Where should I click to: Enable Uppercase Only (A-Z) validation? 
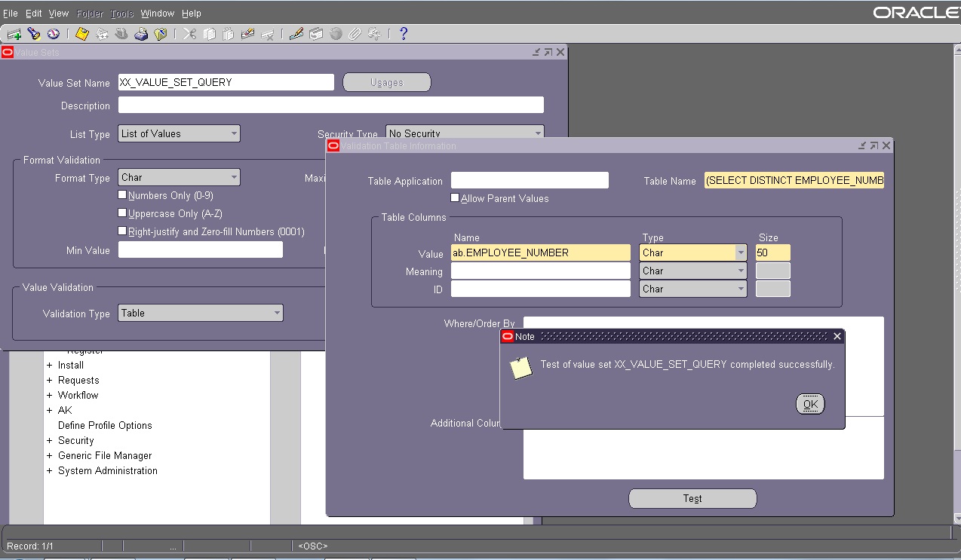pos(122,213)
